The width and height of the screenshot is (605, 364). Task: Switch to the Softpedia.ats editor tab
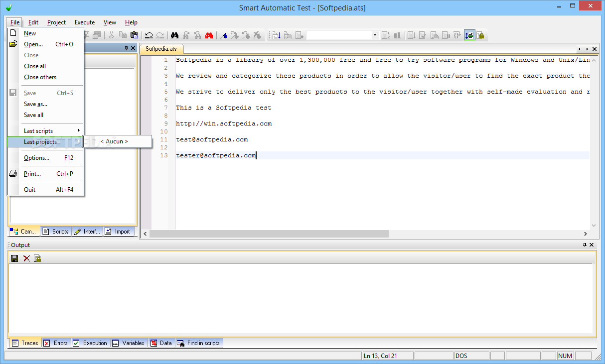coord(161,49)
